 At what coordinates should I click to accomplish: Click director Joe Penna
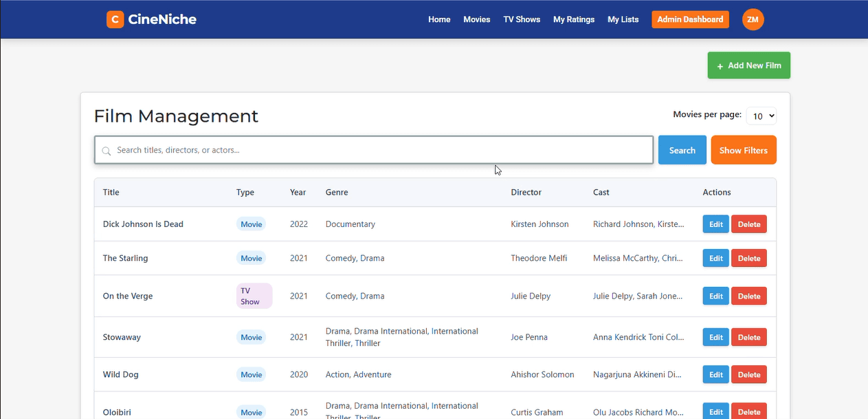click(530, 338)
